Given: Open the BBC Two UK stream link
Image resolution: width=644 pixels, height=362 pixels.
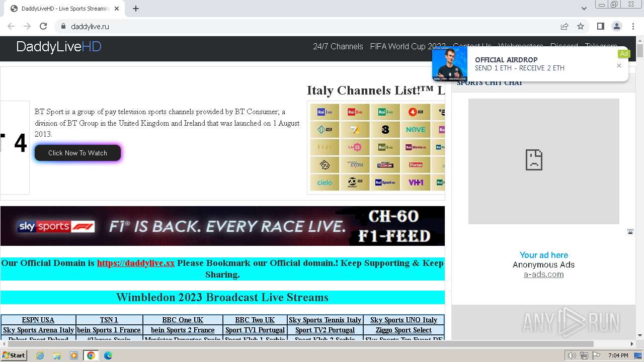Looking at the screenshot, I should (x=255, y=320).
